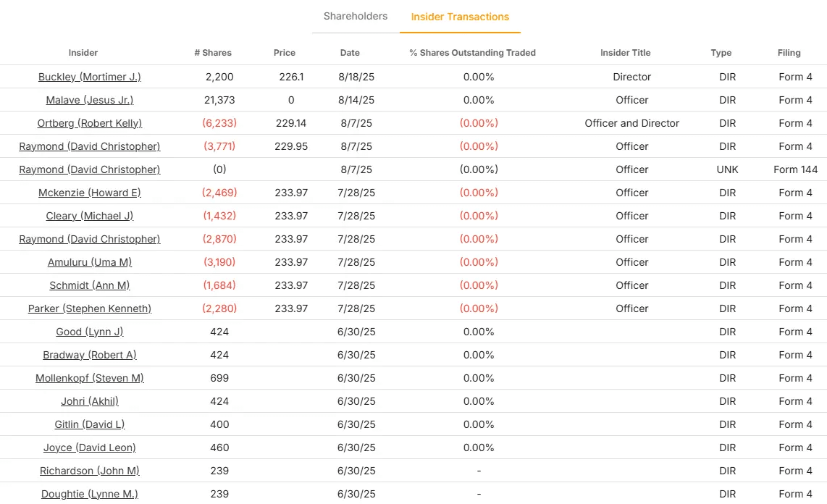Open Buckley (Mortimer J.) insider profile
Image resolution: width=827 pixels, height=504 pixels.
(x=89, y=77)
